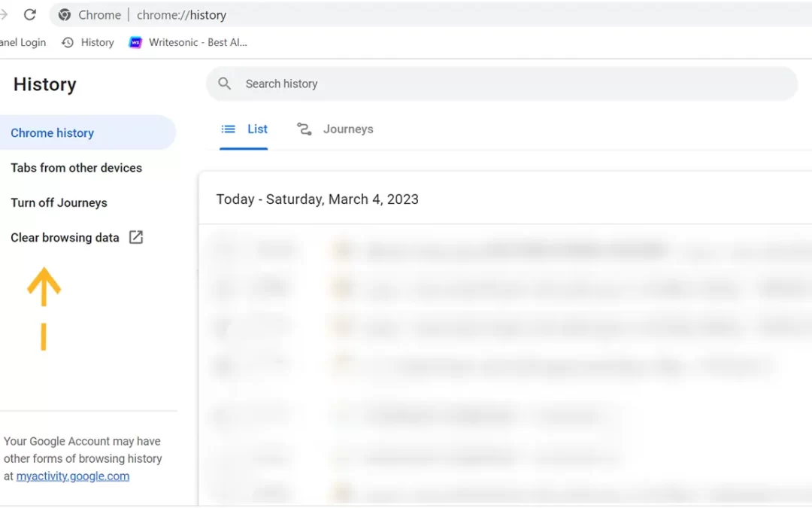
Task: Click the Writesonic favicon in bookmarks bar
Action: (x=136, y=42)
